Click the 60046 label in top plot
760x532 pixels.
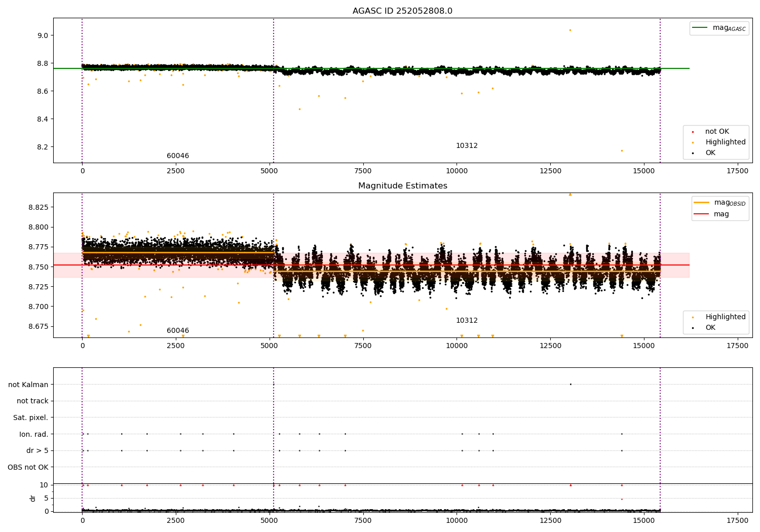pos(178,156)
